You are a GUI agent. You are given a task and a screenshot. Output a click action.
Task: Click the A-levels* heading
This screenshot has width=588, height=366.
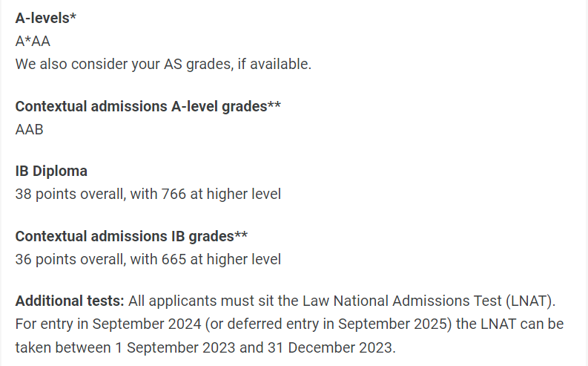point(45,18)
